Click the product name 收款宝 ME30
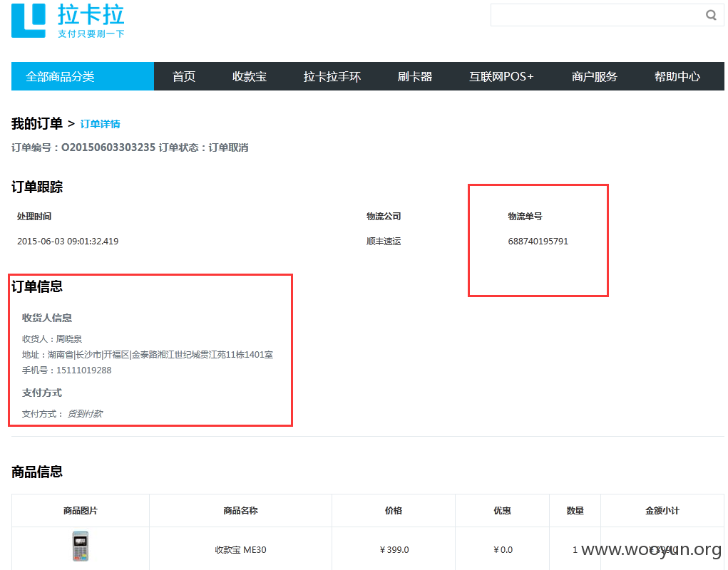This screenshot has width=728, height=570. point(240,550)
